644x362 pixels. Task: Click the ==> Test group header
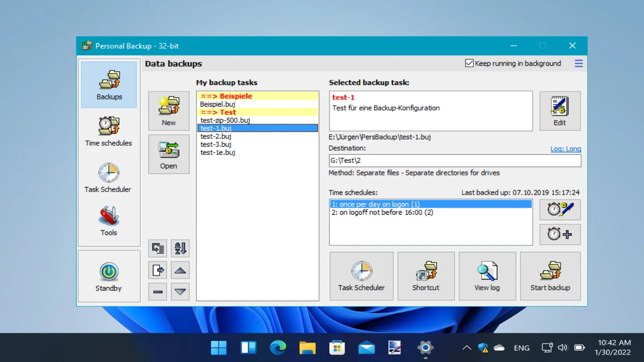[258, 112]
